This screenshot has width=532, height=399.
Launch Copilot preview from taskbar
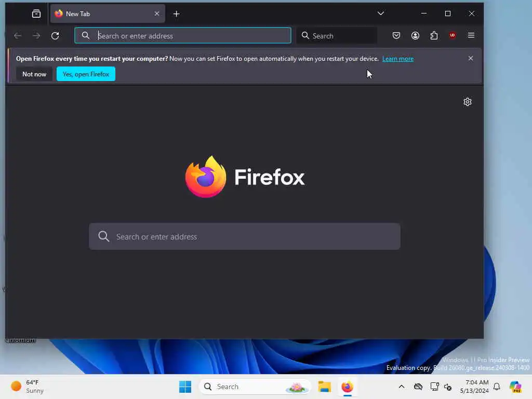pos(515,387)
